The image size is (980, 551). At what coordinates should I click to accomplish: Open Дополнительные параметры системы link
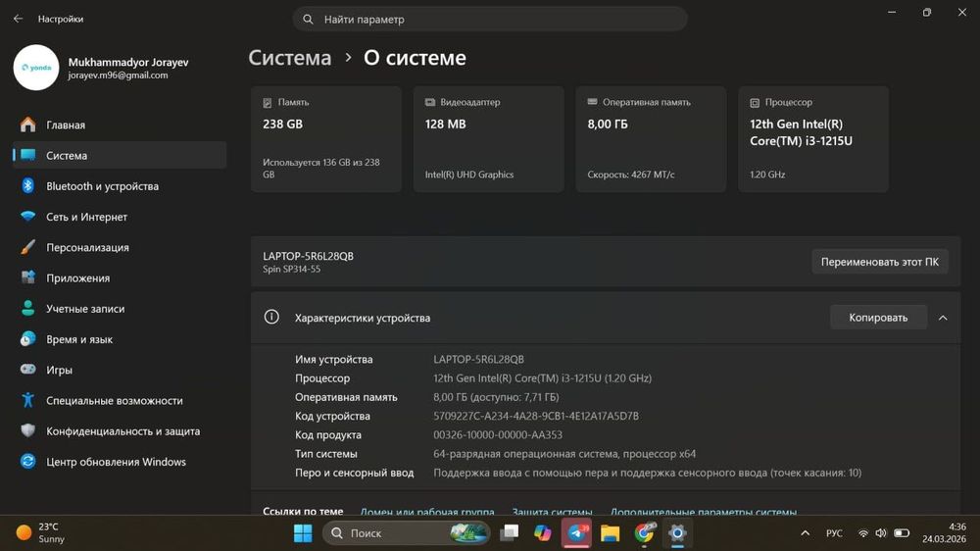point(703,512)
